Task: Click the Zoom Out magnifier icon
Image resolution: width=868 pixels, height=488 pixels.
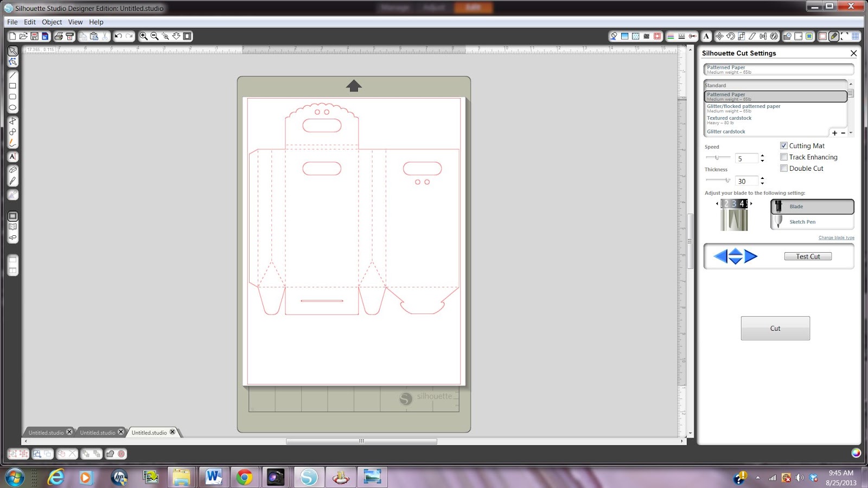Action: pyautogui.click(x=155, y=36)
